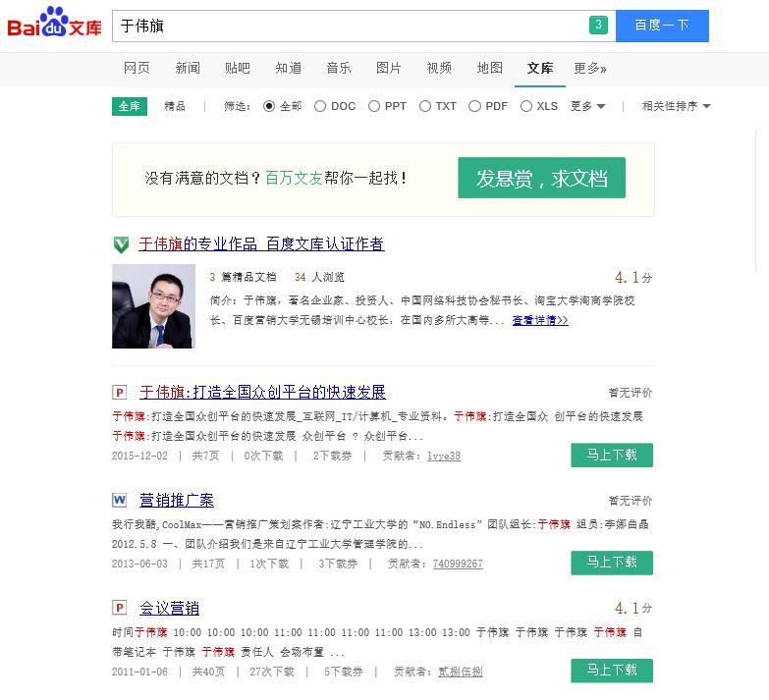Screen dimensions: 769x700
Task: Follow the 百万文友 link
Action: (x=294, y=178)
